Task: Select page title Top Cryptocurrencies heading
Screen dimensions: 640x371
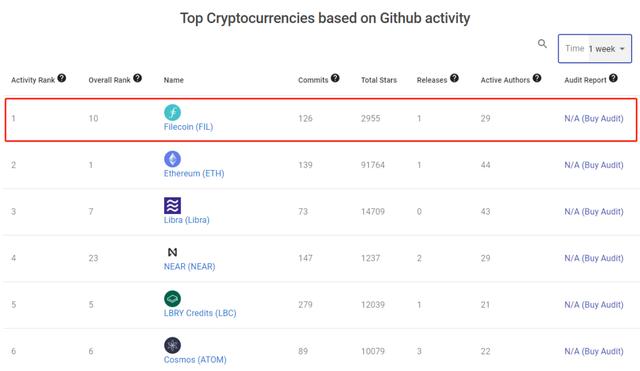Action: (x=325, y=18)
